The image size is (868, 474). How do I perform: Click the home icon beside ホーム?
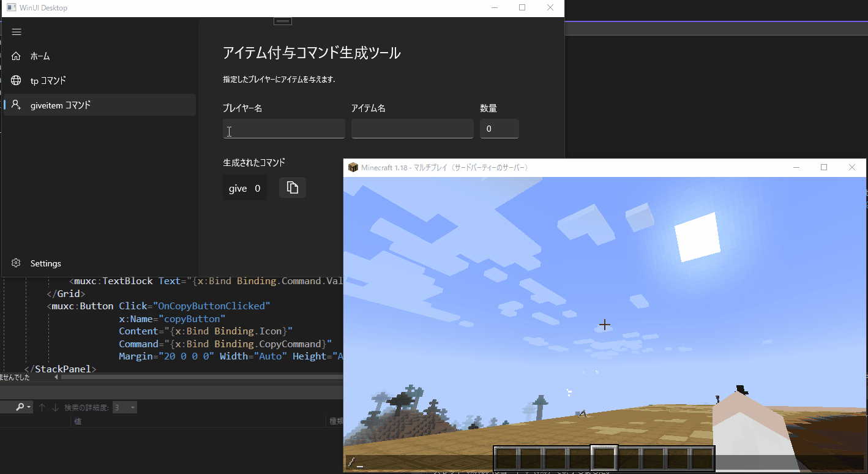(x=17, y=56)
